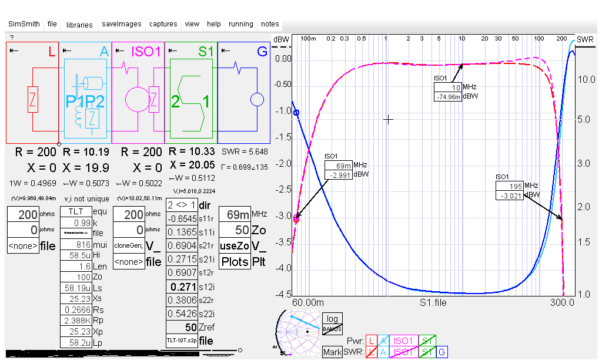Click the 2 <> 1 dir selector
602x364 pixels.
point(182,205)
